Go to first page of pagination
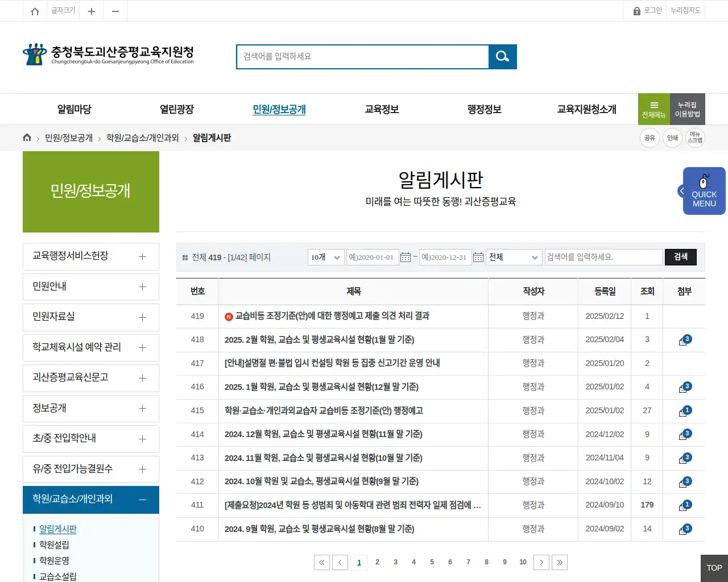 (x=322, y=562)
